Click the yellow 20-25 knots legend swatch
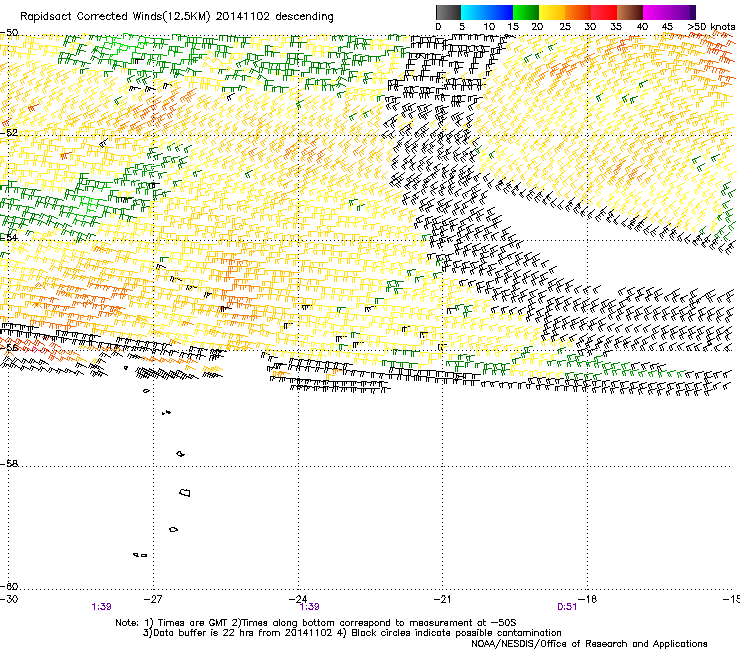Viewport: 740px width, 650px height. coord(552,12)
